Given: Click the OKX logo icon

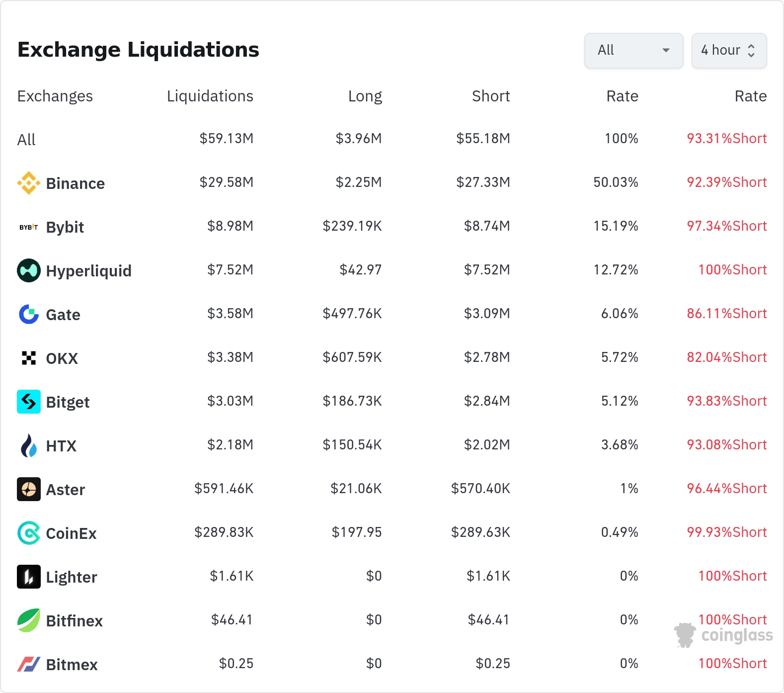Looking at the screenshot, I should (29, 358).
